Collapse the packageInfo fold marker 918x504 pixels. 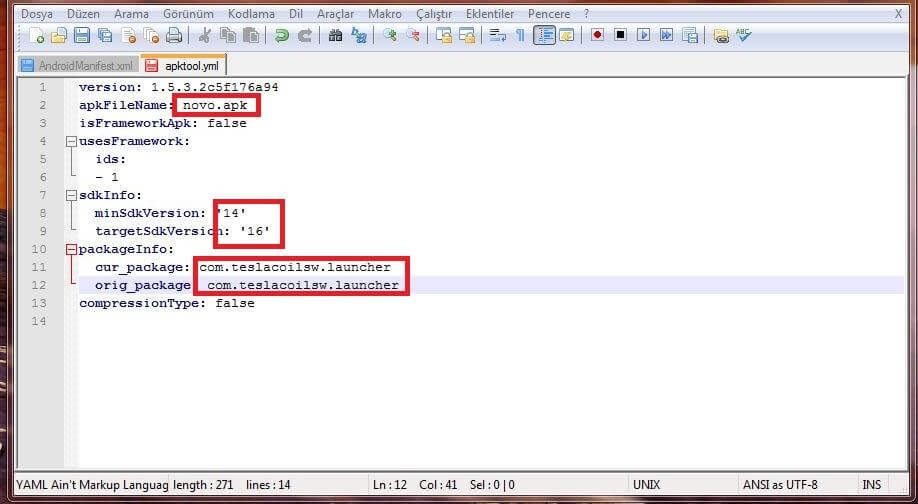[71, 250]
